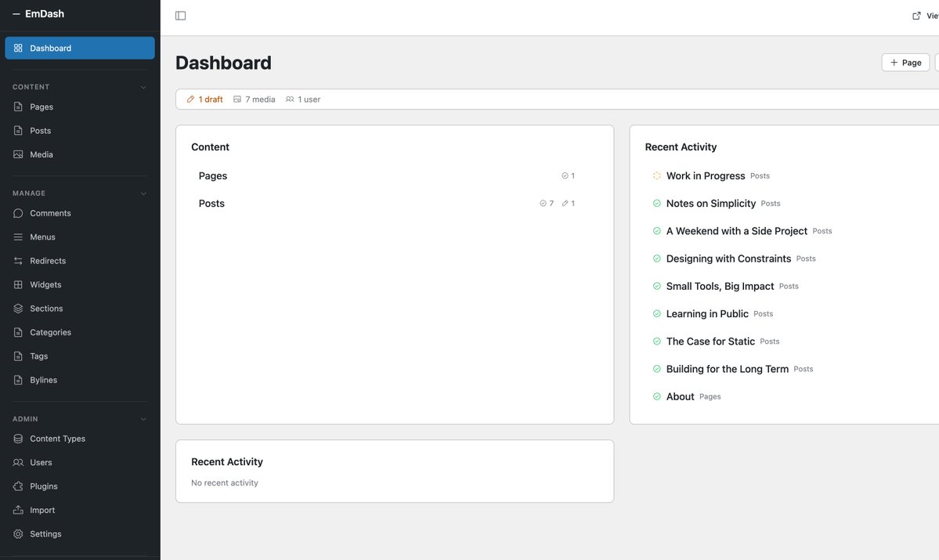This screenshot has width=939, height=560.
Task: Click the published count 1 for Pages
Action: 569,175
